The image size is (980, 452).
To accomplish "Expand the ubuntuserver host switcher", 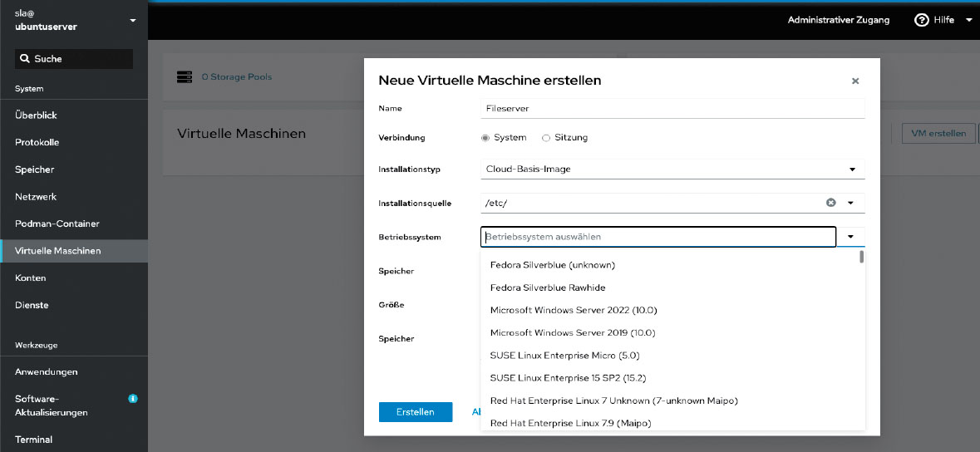I will pyautogui.click(x=133, y=20).
